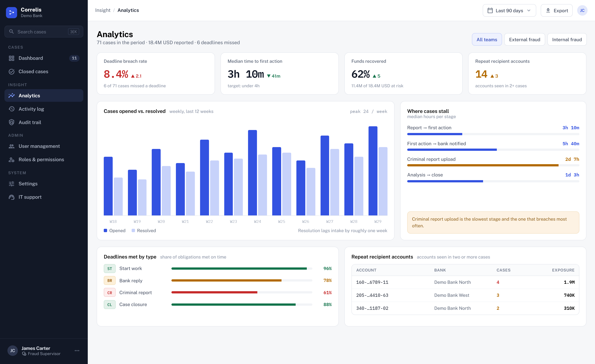Click the W29 opened bar in chart
Image resolution: width=595 pixels, height=364 pixels.
[x=373, y=171]
